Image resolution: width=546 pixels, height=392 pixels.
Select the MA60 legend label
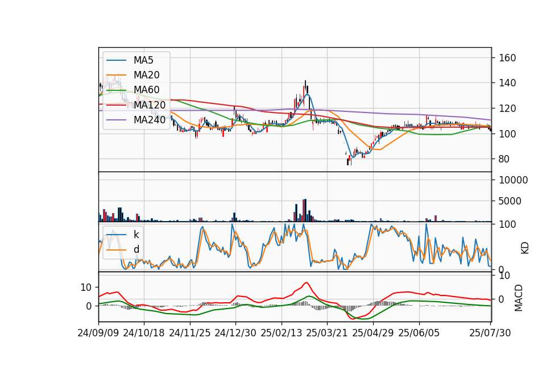146,90
